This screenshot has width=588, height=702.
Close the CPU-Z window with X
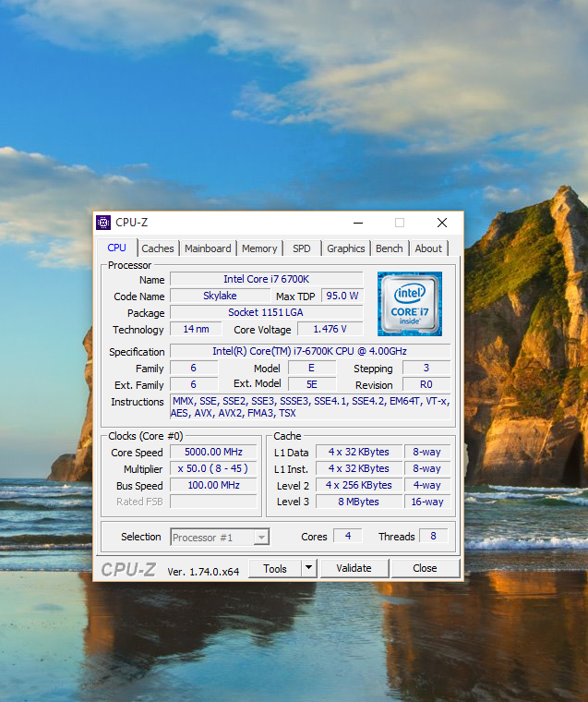tap(442, 223)
